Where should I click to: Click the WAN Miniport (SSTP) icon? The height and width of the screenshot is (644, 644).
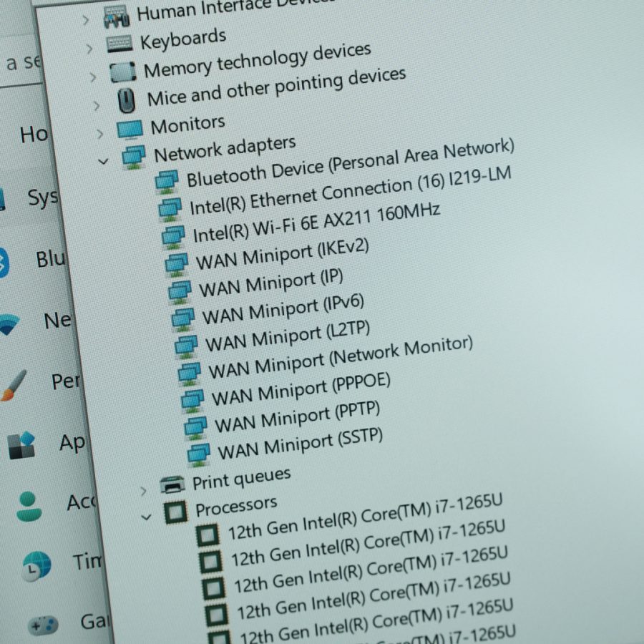[199, 455]
